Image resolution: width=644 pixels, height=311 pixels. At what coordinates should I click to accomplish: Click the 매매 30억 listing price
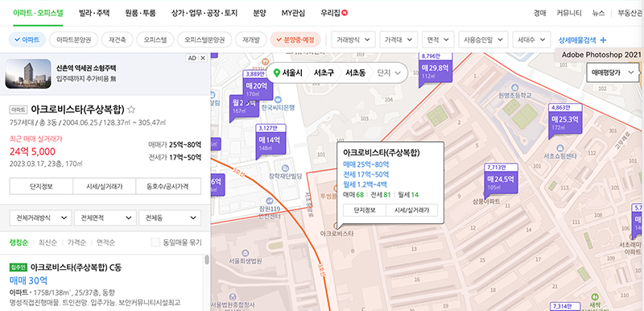tap(28, 281)
